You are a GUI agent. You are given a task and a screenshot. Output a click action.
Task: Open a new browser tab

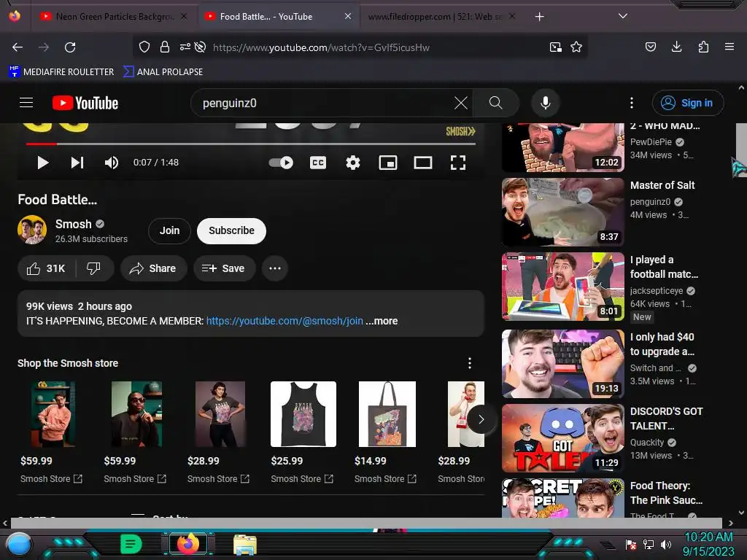point(539,17)
